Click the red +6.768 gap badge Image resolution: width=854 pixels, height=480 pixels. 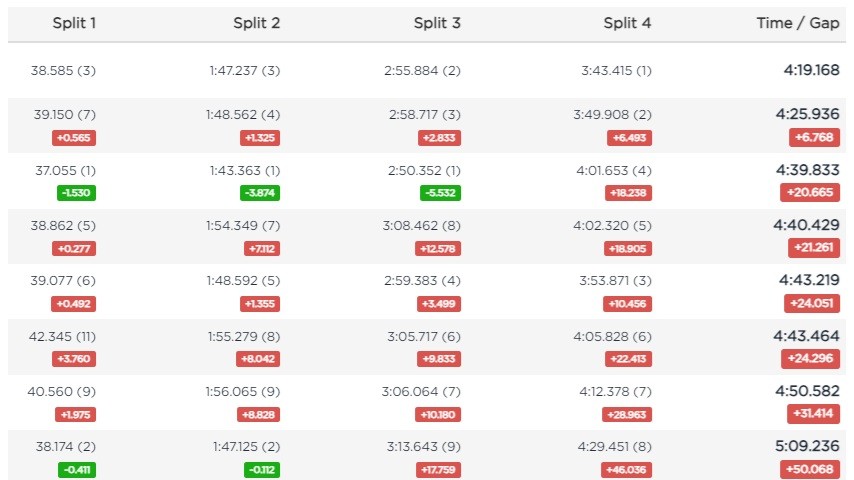(812, 136)
